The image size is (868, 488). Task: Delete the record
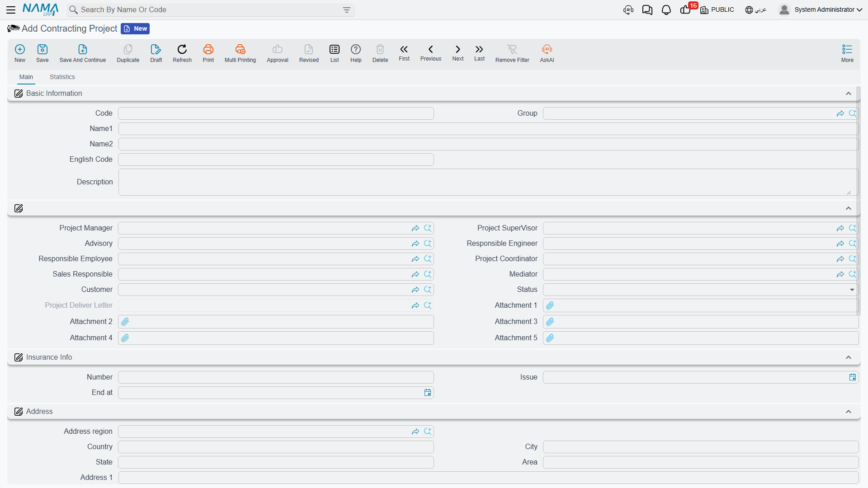[380, 53]
